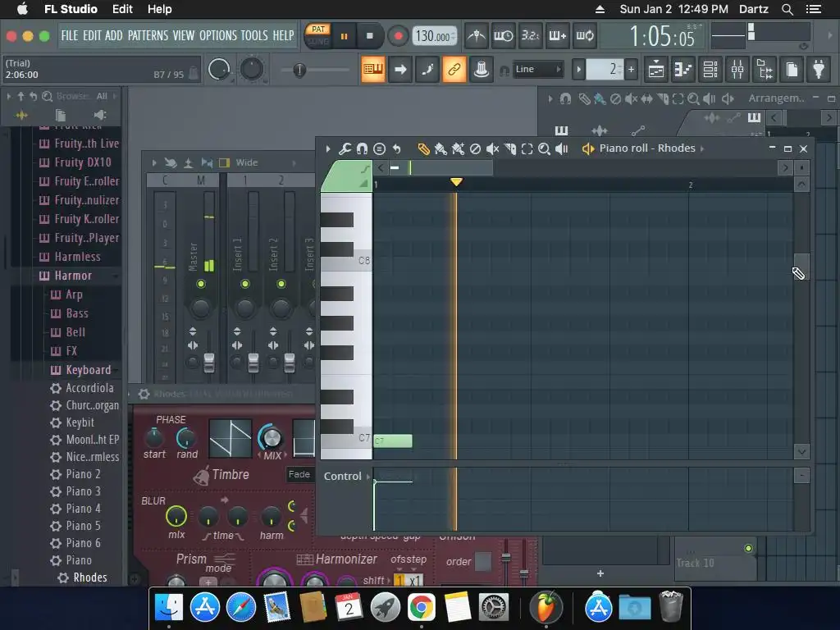Open the Piano roll main menu arrow

(328, 149)
